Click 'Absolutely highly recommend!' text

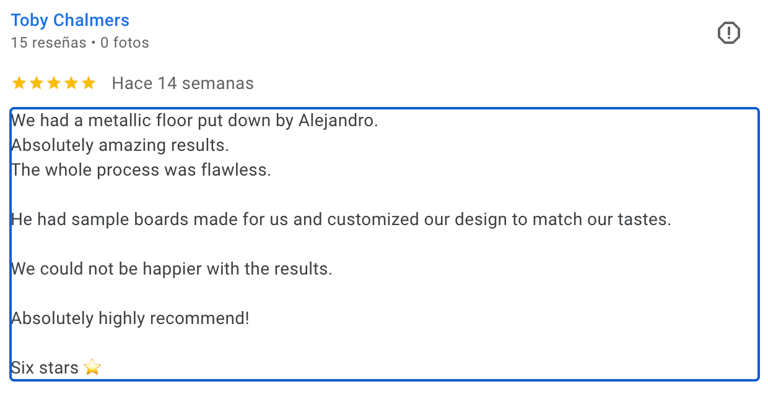tap(130, 318)
